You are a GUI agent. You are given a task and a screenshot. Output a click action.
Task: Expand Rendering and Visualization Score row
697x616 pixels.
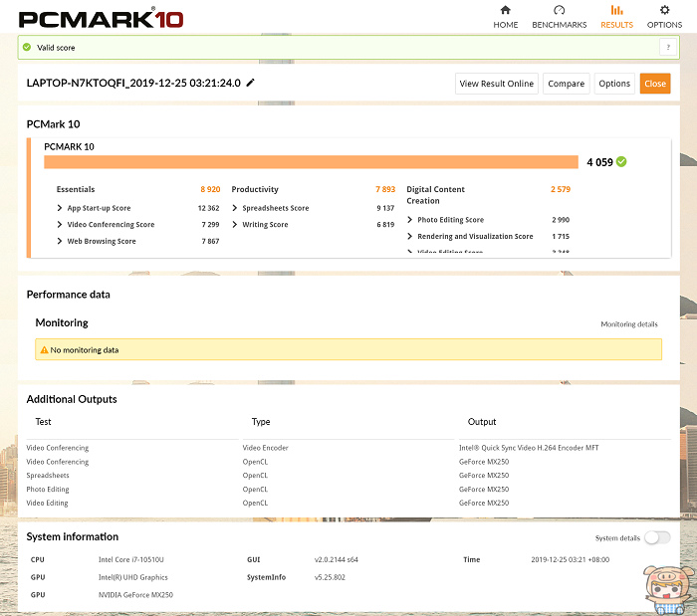click(x=410, y=237)
